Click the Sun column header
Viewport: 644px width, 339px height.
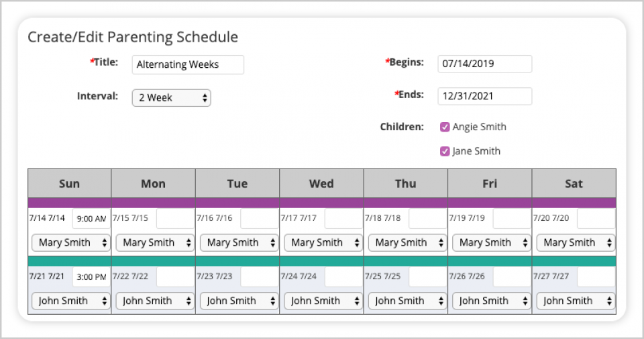click(69, 183)
